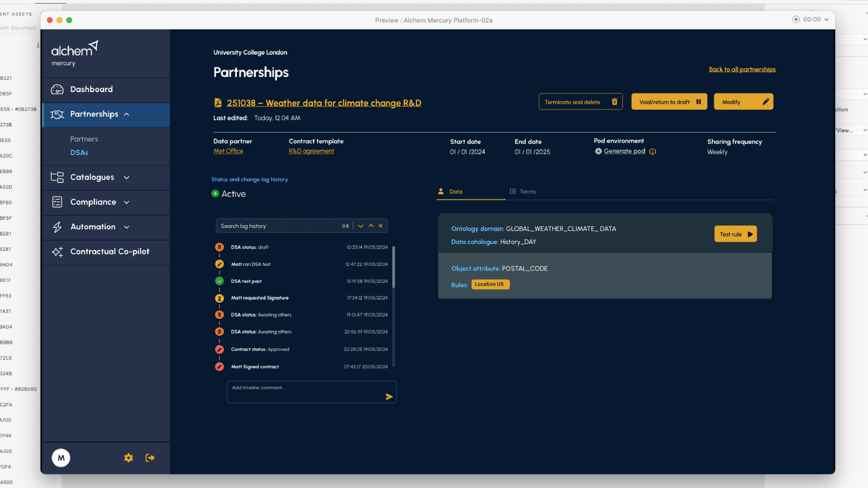Viewport: 868px width, 488px height.
Task: Click the red icon for Matt Signed contract
Action: [219, 366]
